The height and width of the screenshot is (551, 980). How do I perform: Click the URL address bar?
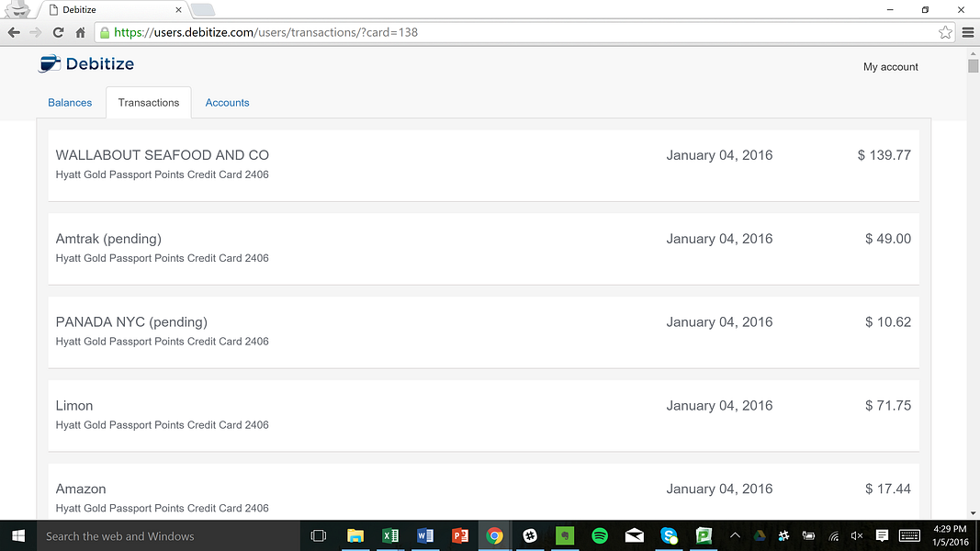[x=525, y=32]
